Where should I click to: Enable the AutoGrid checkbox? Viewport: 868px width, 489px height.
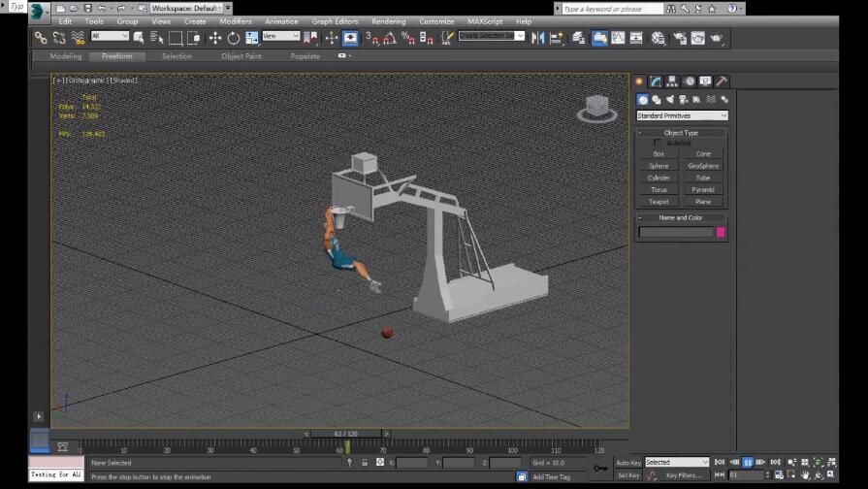pos(658,143)
